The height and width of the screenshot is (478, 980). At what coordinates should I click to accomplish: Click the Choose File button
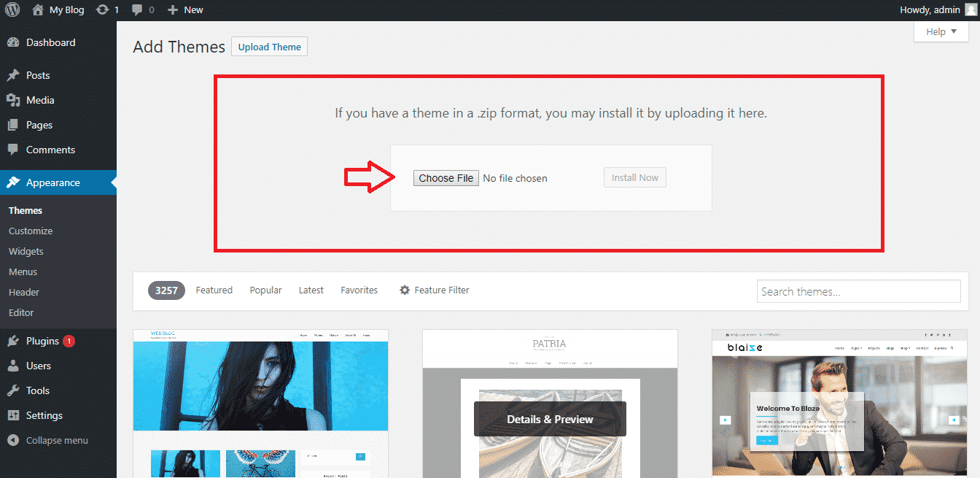pos(446,178)
